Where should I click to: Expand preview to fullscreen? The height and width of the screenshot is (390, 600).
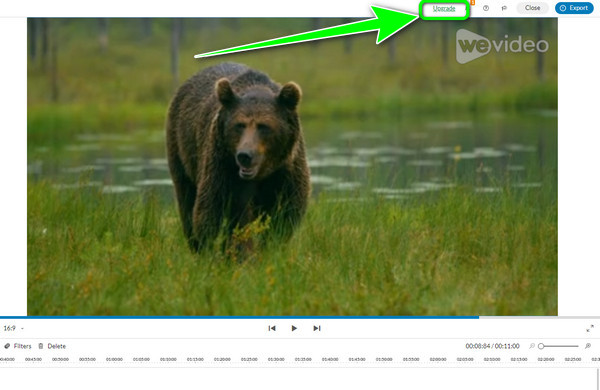590,328
